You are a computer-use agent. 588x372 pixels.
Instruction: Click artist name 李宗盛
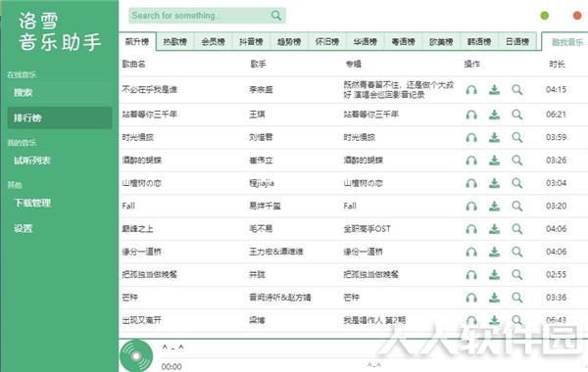tap(261, 90)
